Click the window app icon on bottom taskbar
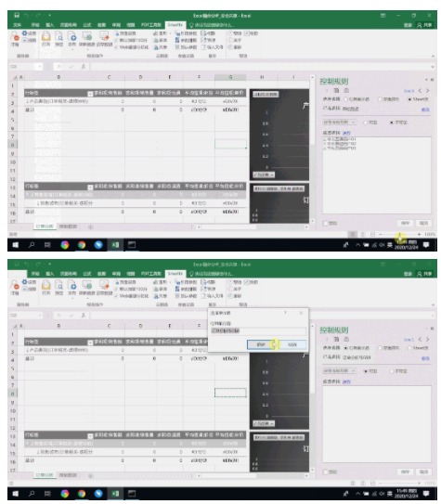The width and height of the screenshot is (441, 504). pyautogui.click(x=132, y=494)
